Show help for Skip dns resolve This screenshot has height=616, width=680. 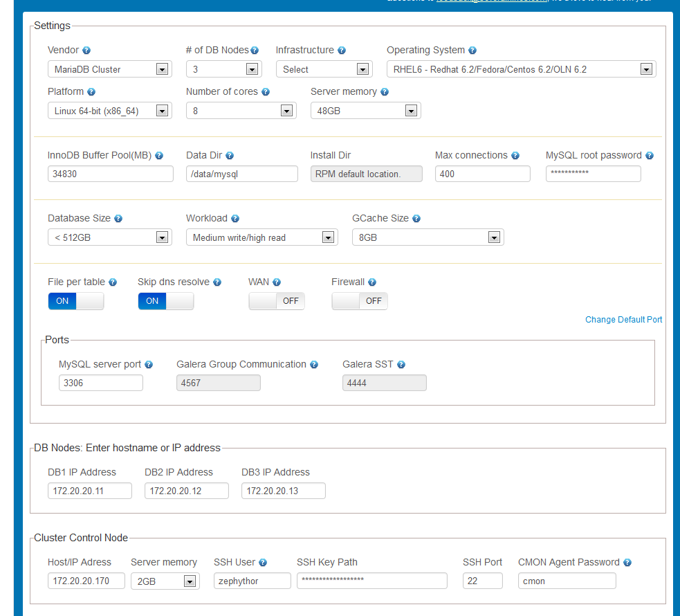(217, 282)
